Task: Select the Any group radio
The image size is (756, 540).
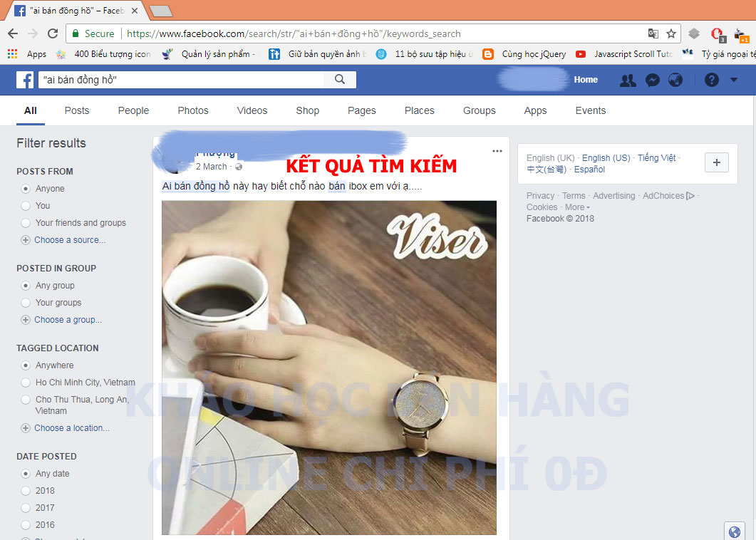Action: click(26, 286)
